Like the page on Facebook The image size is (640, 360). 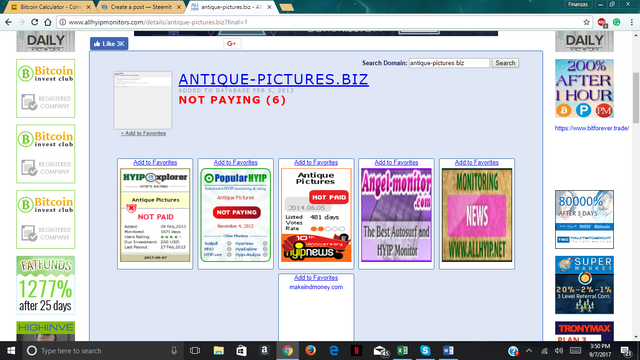pos(109,44)
